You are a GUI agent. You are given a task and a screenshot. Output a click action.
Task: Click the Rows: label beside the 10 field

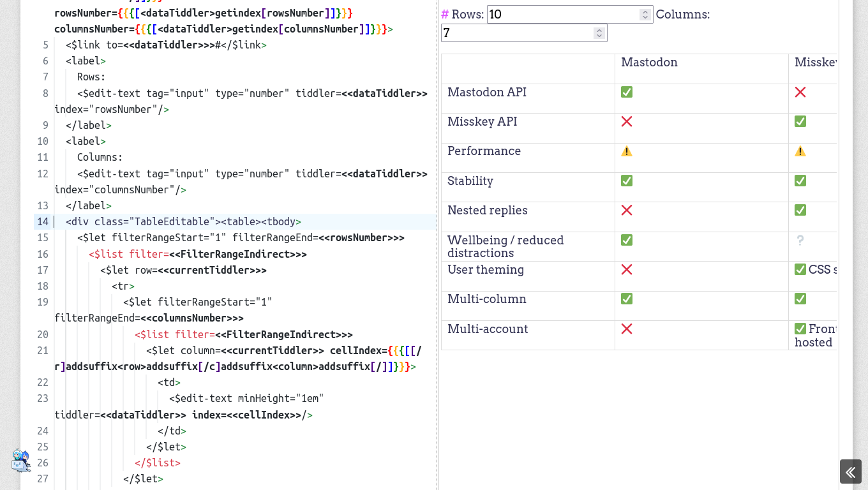(468, 14)
